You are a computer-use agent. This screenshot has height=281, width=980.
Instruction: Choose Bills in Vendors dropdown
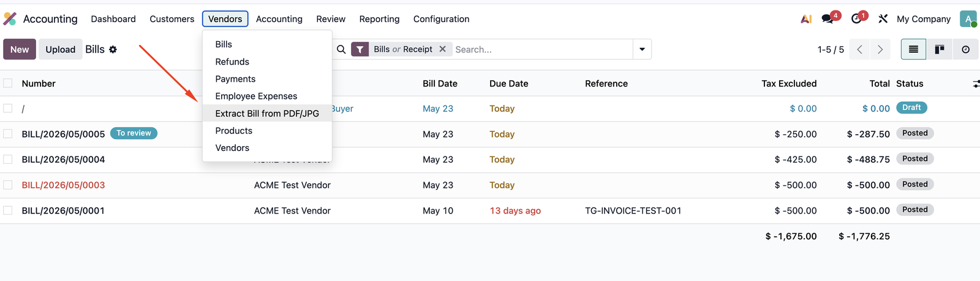click(x=267, y=44)
